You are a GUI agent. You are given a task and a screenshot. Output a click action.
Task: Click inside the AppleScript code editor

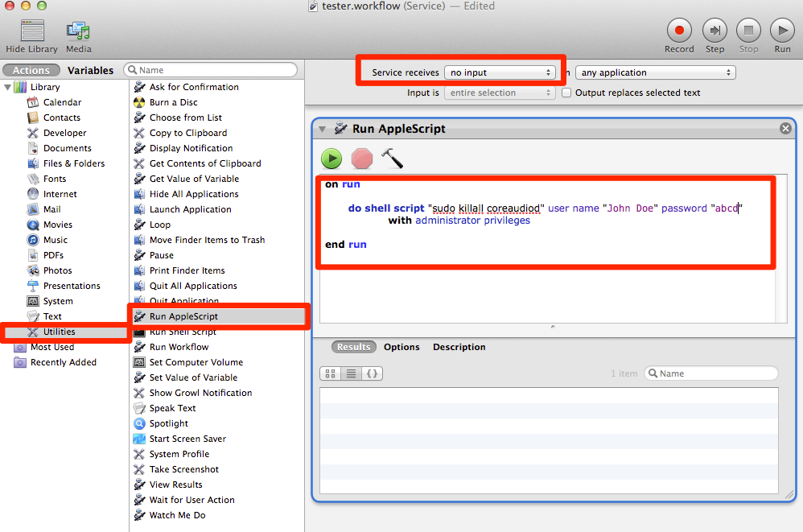[547, 249]
